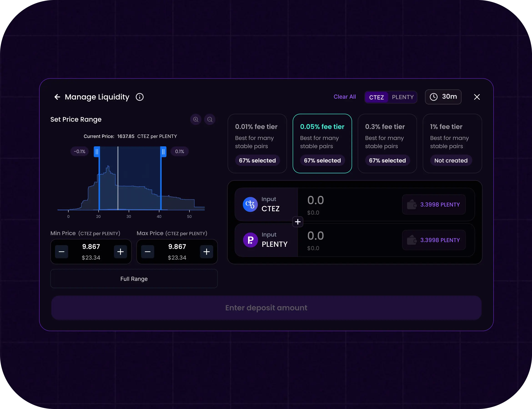Screen dimensions: 532x409
Task: Select the 0.3% fee tier card
Action: 387,143
